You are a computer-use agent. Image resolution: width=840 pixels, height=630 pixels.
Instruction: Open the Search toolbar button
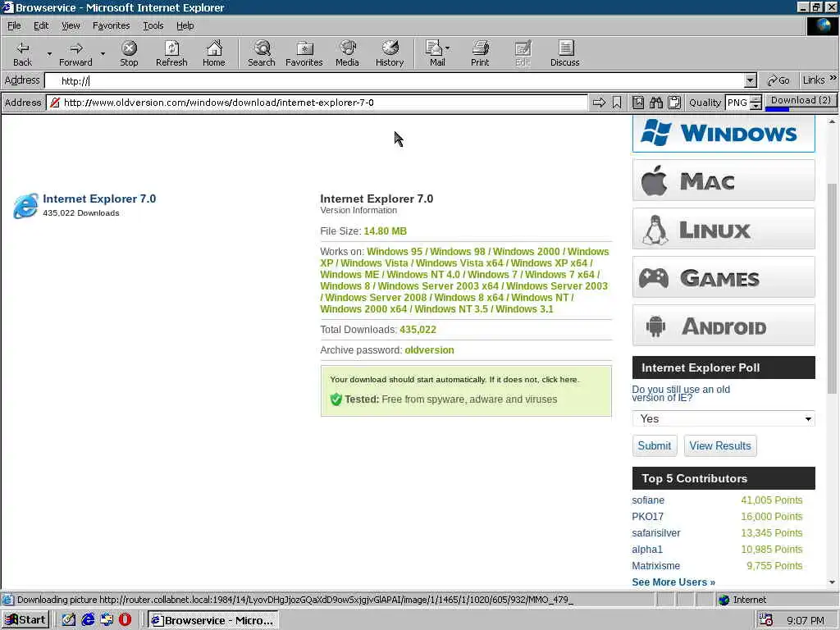coord(262,53)
